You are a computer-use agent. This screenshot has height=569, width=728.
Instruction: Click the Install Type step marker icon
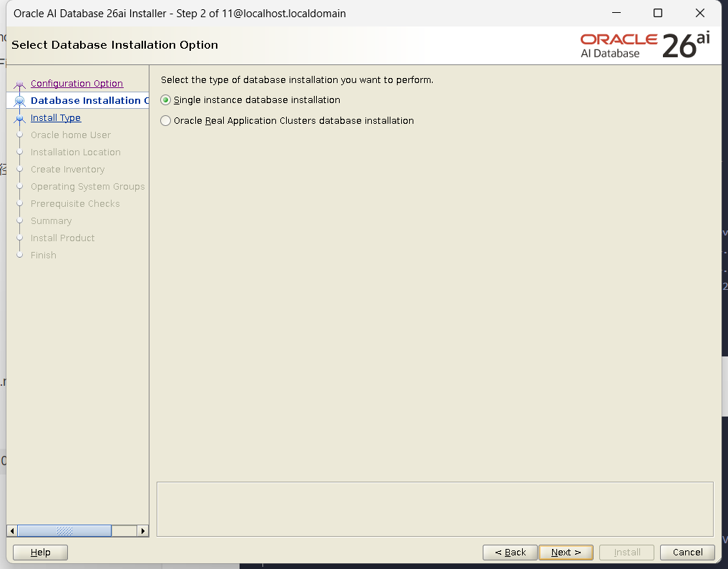click(x=19, y=118)
